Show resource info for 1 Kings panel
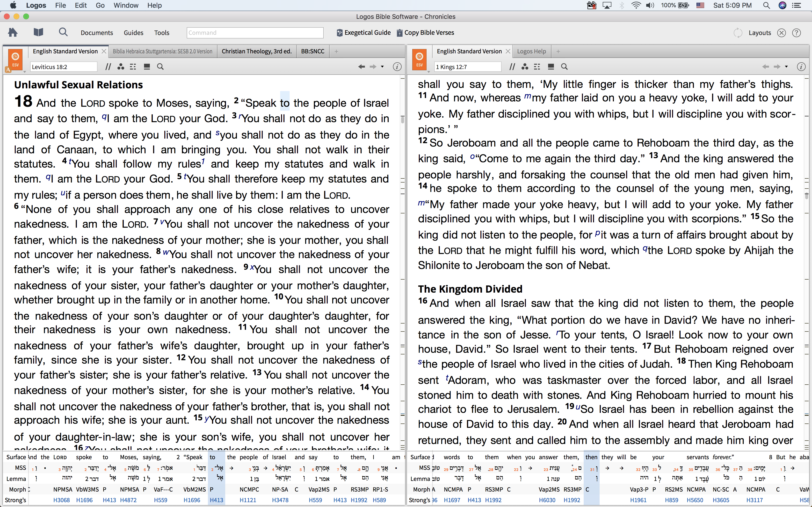The height and width of the screenshot is (507, 812). pos(801,67)
